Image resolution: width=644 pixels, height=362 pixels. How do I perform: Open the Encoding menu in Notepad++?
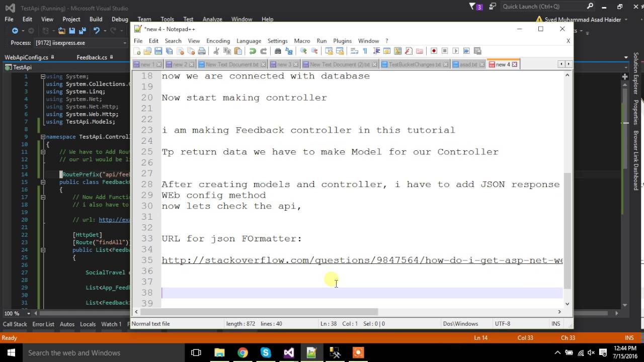tap(218, 41)
